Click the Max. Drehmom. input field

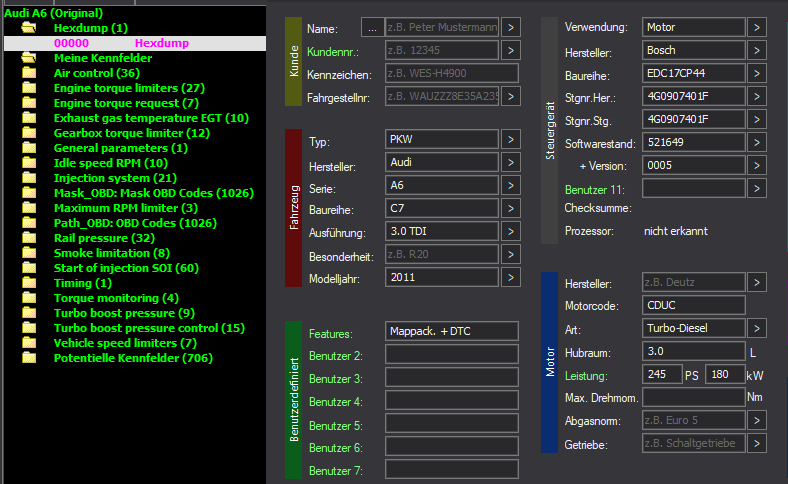(x=694, y=397)
